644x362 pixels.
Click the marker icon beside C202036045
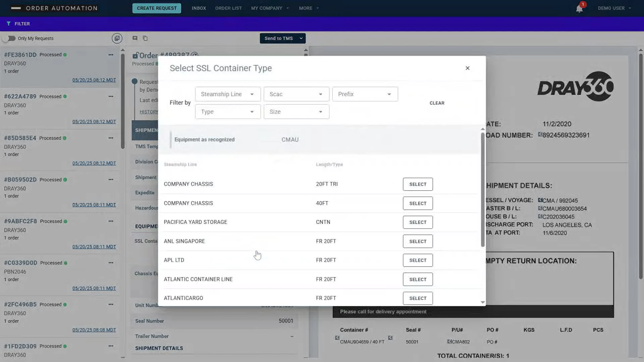540,216
